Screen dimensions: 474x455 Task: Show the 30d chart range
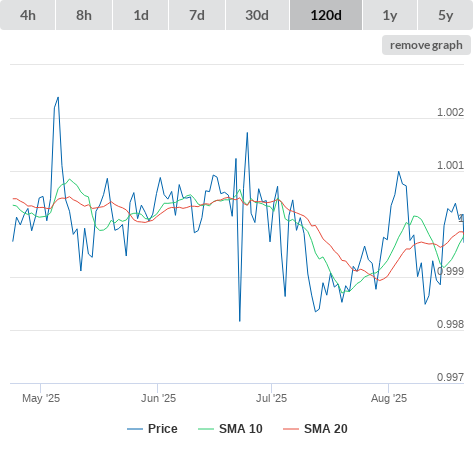point(257,15)
